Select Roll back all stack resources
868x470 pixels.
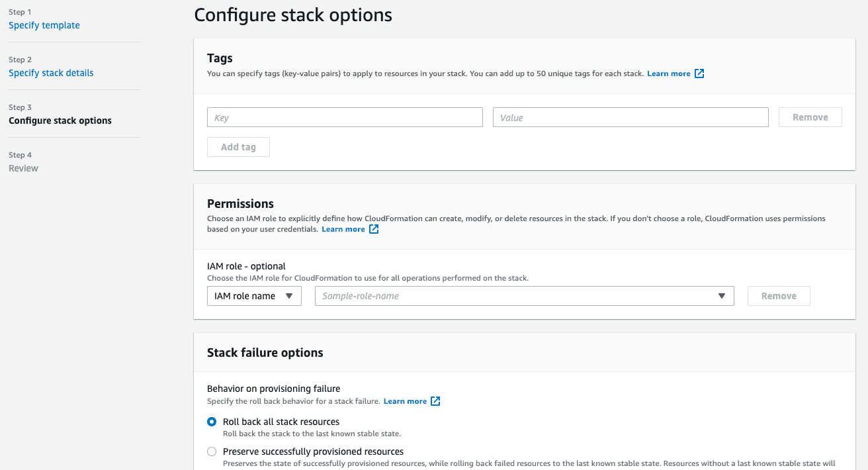tap(212, 422)
